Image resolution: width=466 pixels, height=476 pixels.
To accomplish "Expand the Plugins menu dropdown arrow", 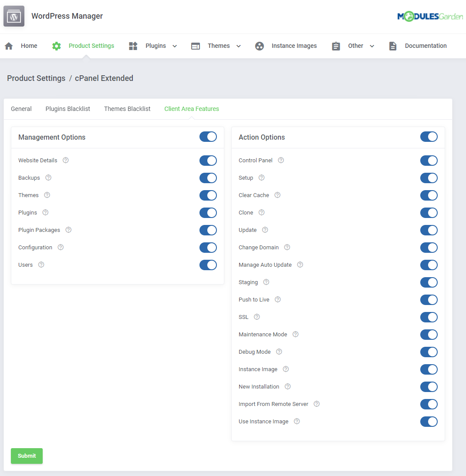I will coord(175,46).
